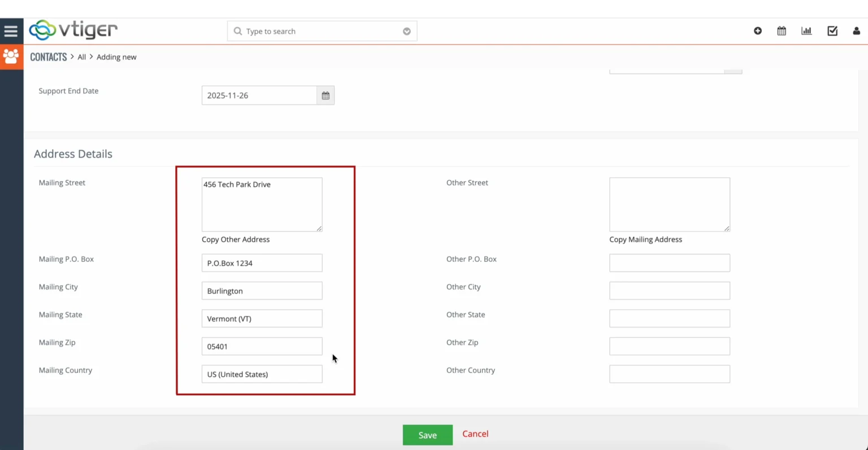Open the reports bar chart icon
The height and width of the screenshot is (450, 868).
pos(806,31)
